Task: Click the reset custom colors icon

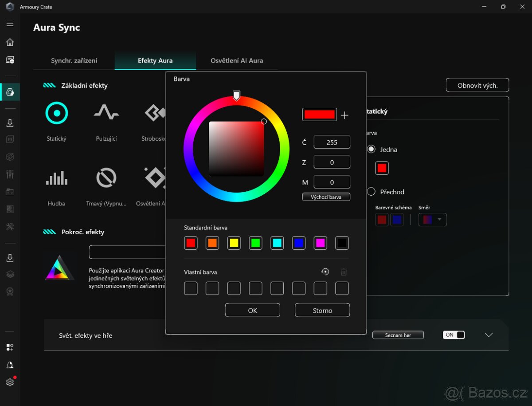Action: (x=325, y=272)
